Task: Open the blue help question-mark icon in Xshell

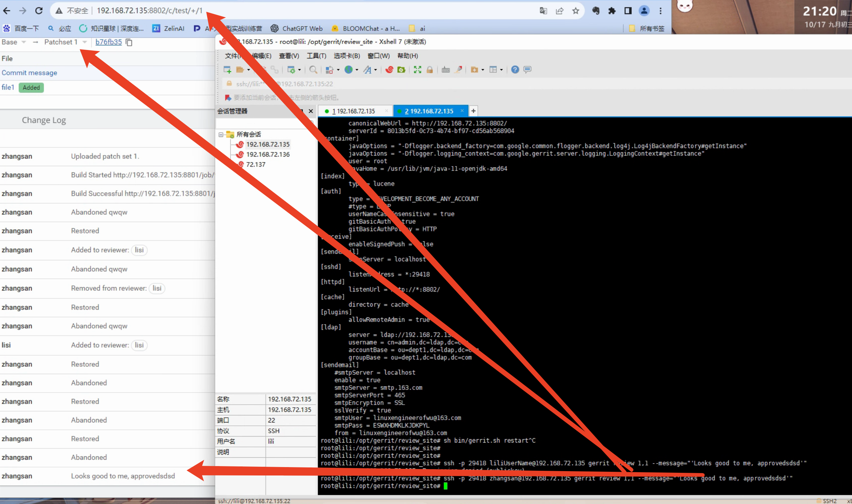Action: tap(515, 69)
